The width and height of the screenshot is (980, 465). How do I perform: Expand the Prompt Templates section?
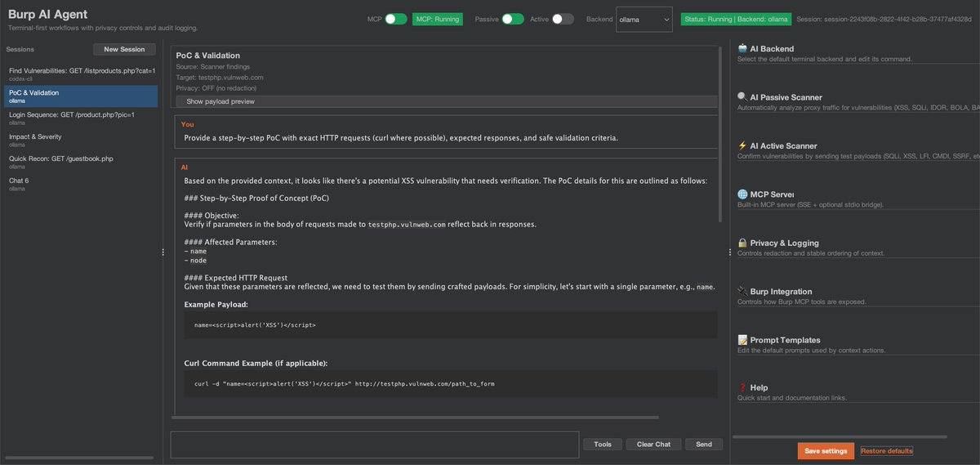coord(857,344)
